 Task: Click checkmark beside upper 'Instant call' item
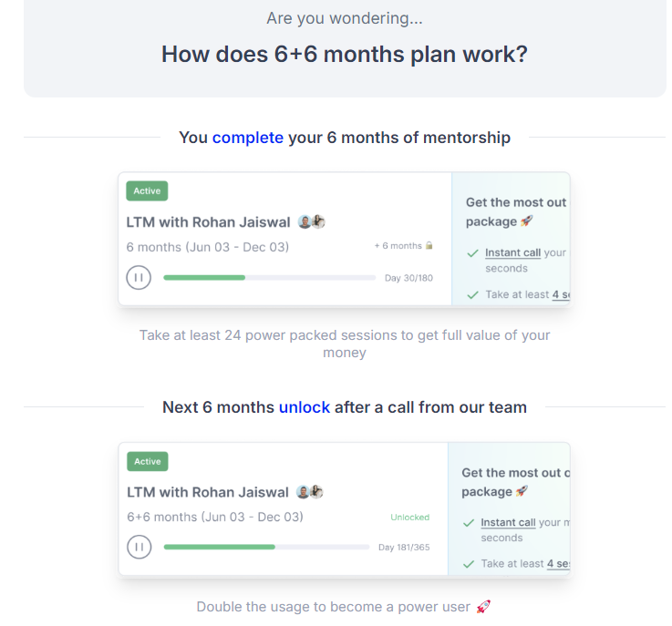click(x=472, y=253)
